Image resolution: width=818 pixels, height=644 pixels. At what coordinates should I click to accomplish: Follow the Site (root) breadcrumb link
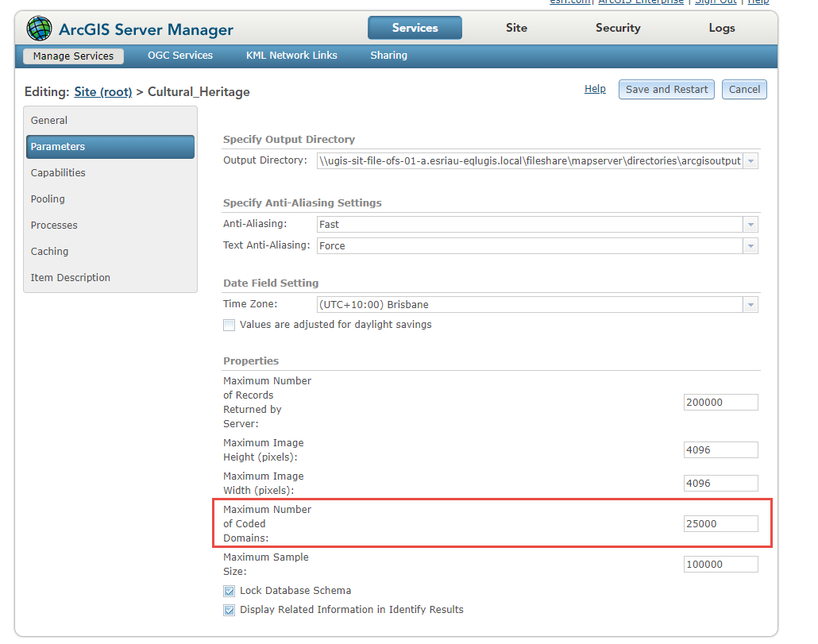[x=103, y=92]
